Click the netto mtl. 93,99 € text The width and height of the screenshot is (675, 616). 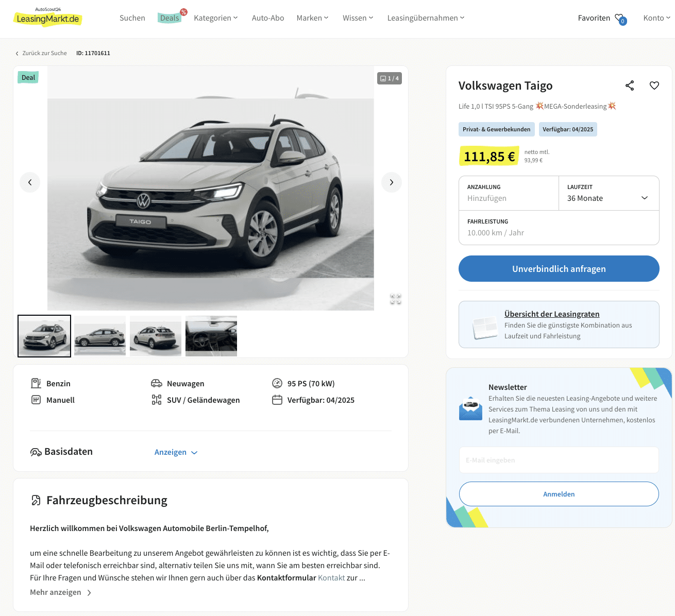[x=537, y=156]
